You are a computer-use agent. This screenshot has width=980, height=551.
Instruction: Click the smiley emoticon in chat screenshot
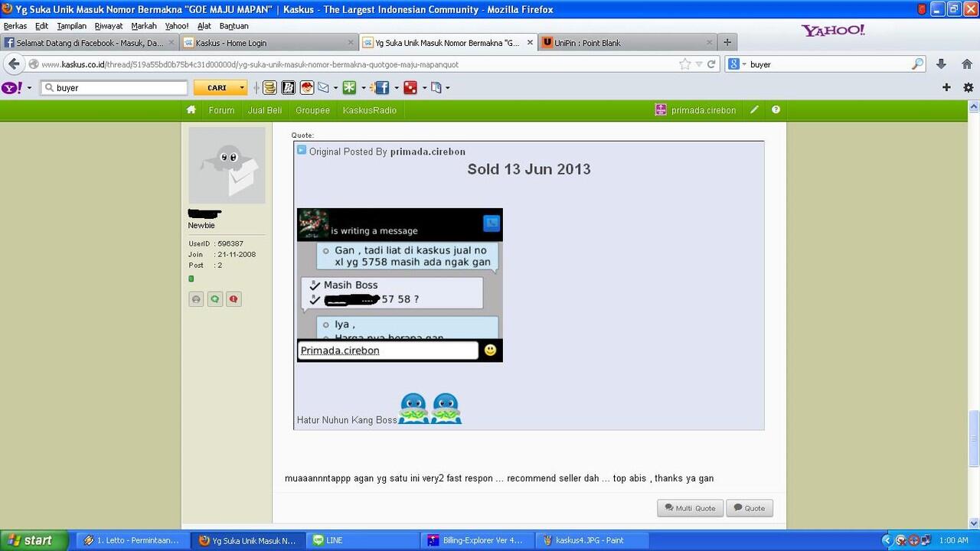click(x=491, y=350)
